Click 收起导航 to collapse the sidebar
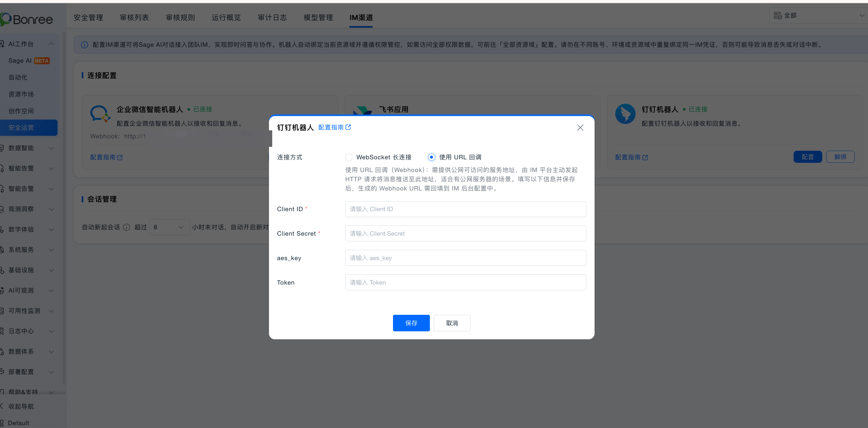This screenshot has width=868, height=428. 21,406
